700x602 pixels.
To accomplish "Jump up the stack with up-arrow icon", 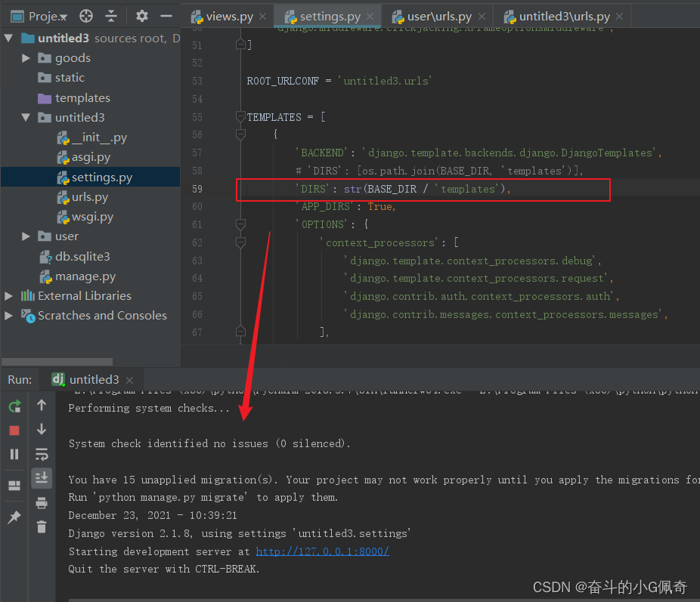I will pos(42,405).
